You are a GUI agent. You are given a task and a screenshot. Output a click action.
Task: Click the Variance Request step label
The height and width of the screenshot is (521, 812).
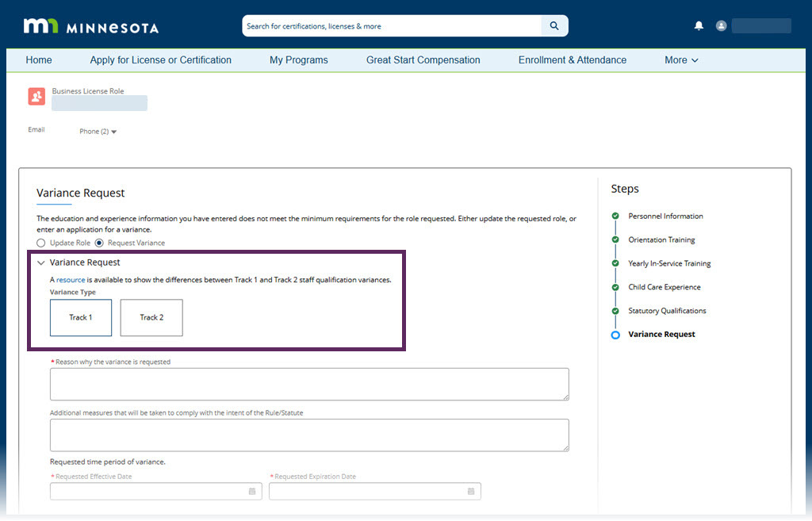click(x=661, y=335)
